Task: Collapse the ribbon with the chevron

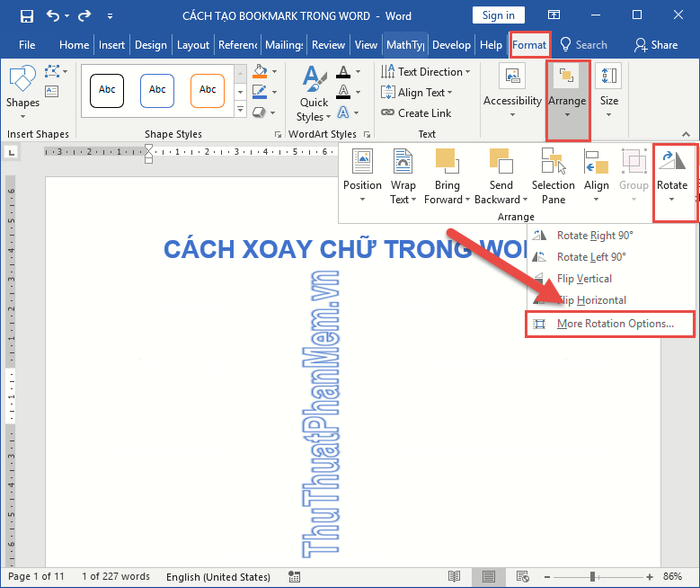Action: pyautogui.click(x=686, y=134)
